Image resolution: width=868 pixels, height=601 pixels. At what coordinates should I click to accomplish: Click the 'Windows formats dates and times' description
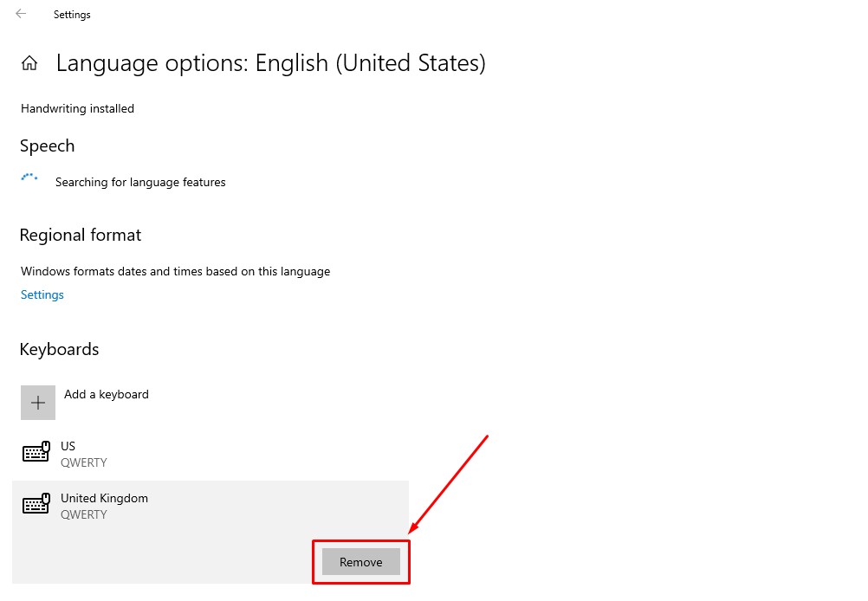pyautogui.click(x=176, y=271)
